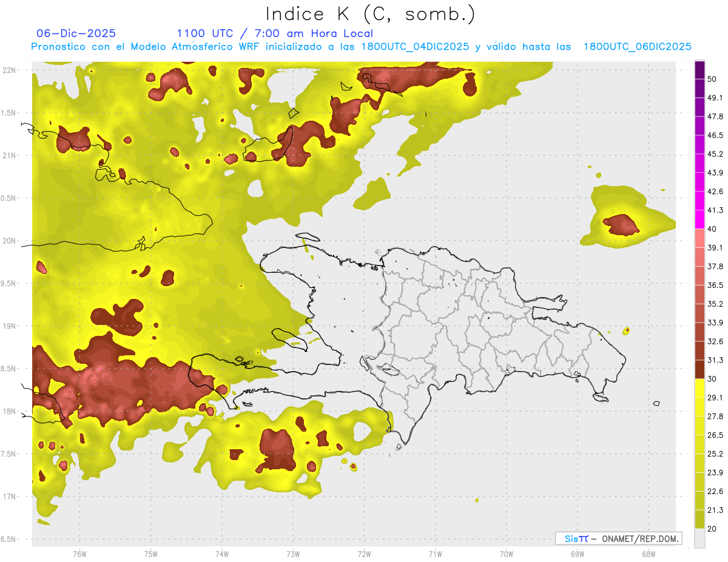Click the colorbar value 49.1
The image size is (728, 562).
tap(716, 98)
